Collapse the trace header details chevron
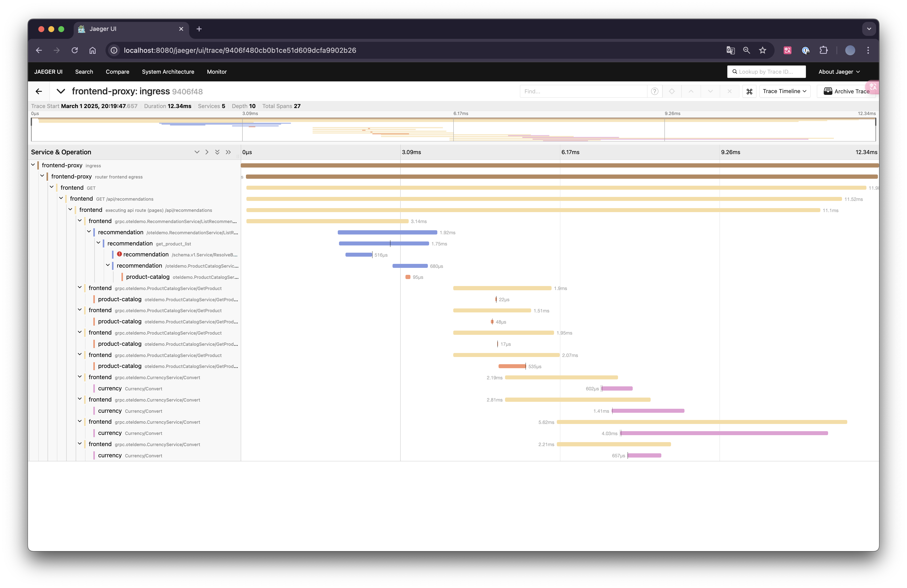The image size is (907, 588). tap(60, 91)
